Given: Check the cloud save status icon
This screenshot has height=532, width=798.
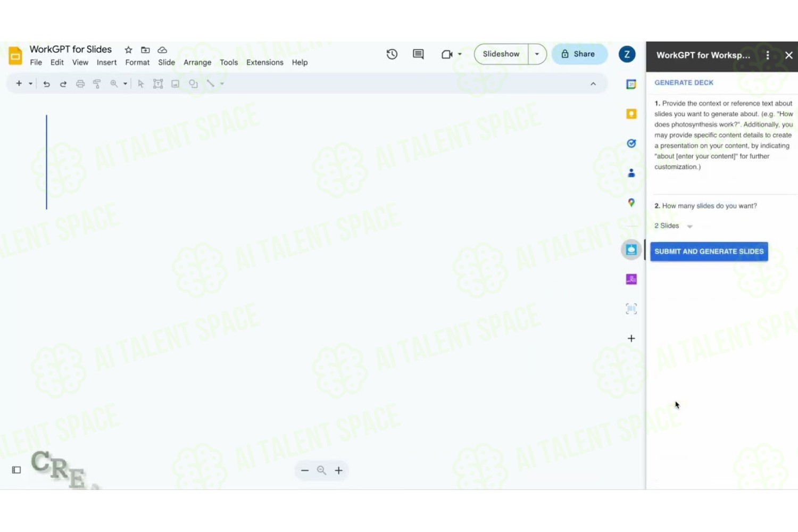Looking at the screenshot, I should point(162,50).
